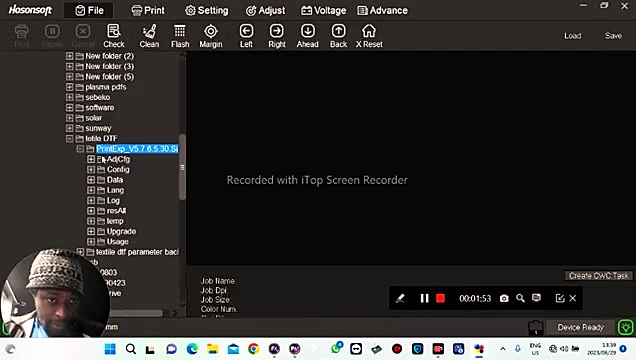Take a screenshot with camera icon
This screenshot has width=636, height=360.
click(504, 298)
